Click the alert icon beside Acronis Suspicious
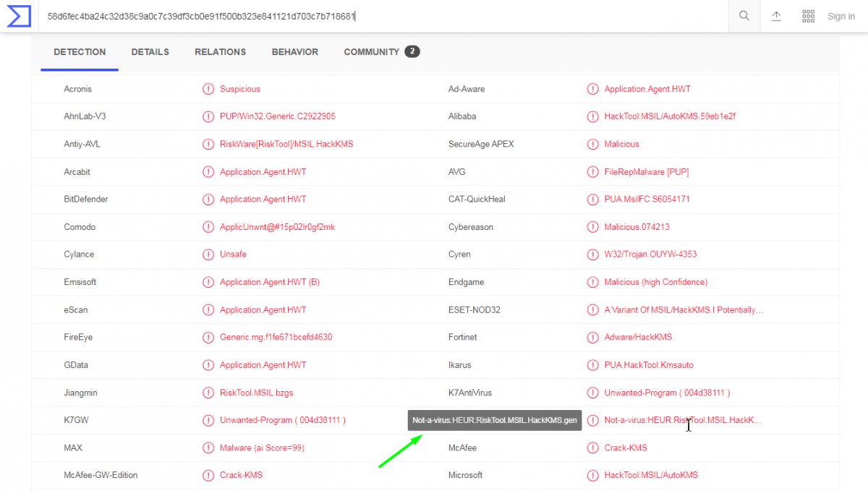 coord(208,89)
